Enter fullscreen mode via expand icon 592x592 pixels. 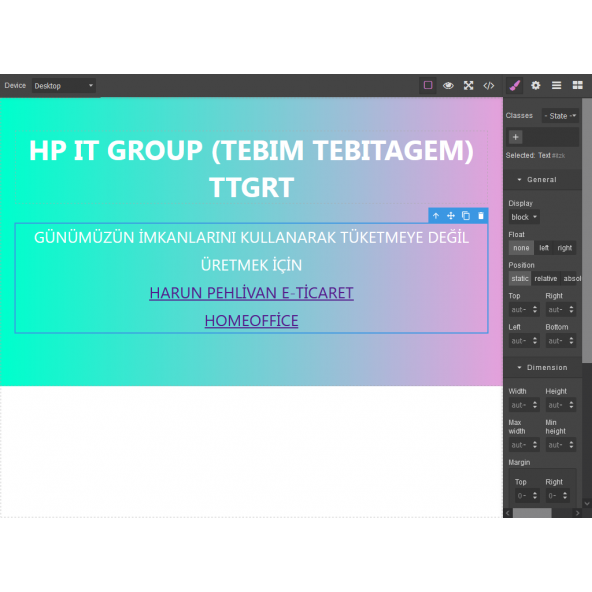coord(469,85)
